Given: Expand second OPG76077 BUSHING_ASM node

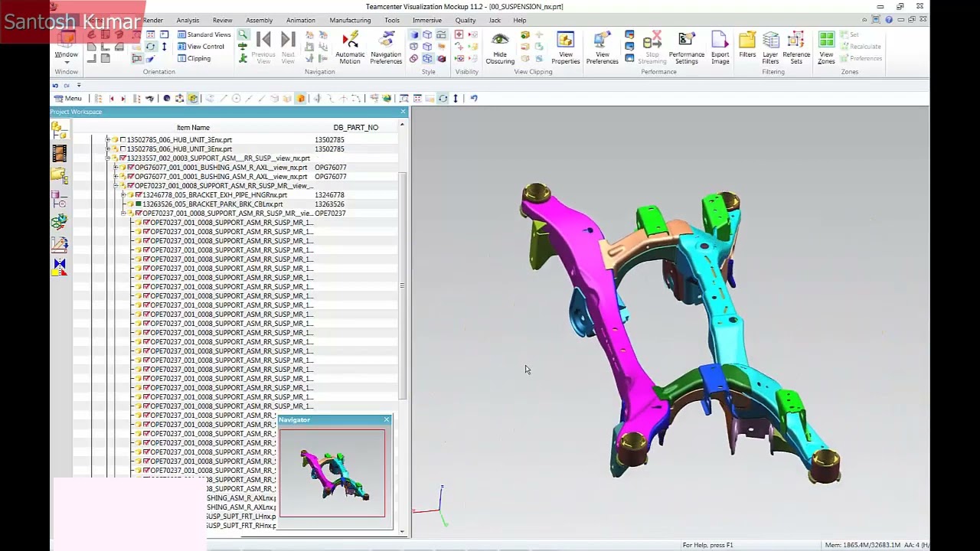Looking at the screenshot, I should (116, 177).
